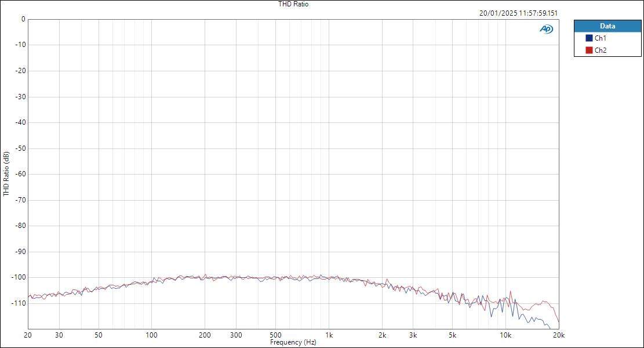Click the timestamp 20/01/2025 11:57:59.151
The image size is (644, 348).
518,13
